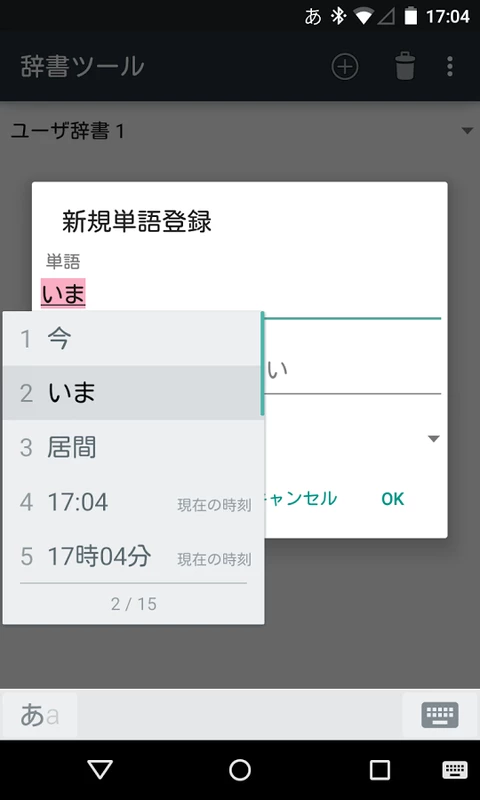
Task: Pick candidate 5 17時04分
Action: (133, 556)
